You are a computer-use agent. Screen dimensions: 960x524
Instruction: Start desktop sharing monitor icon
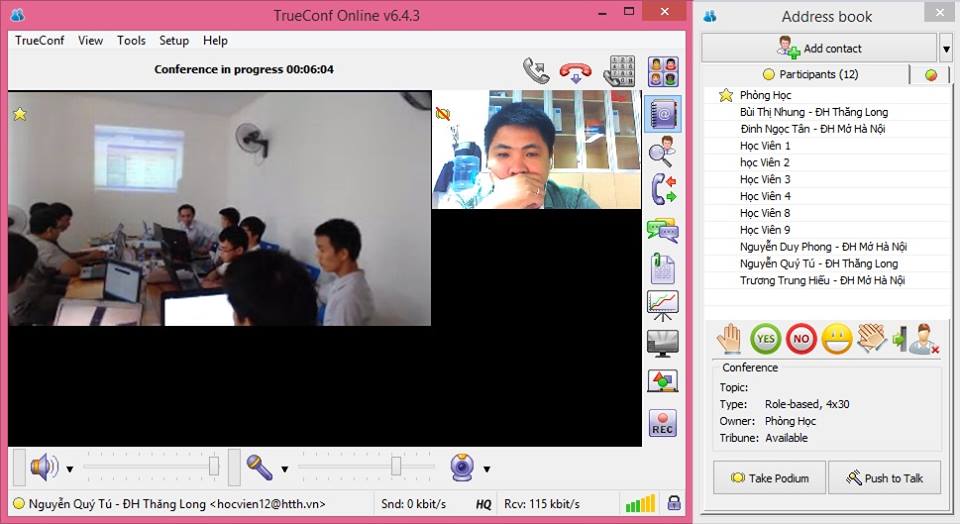[x=662, y=344]
